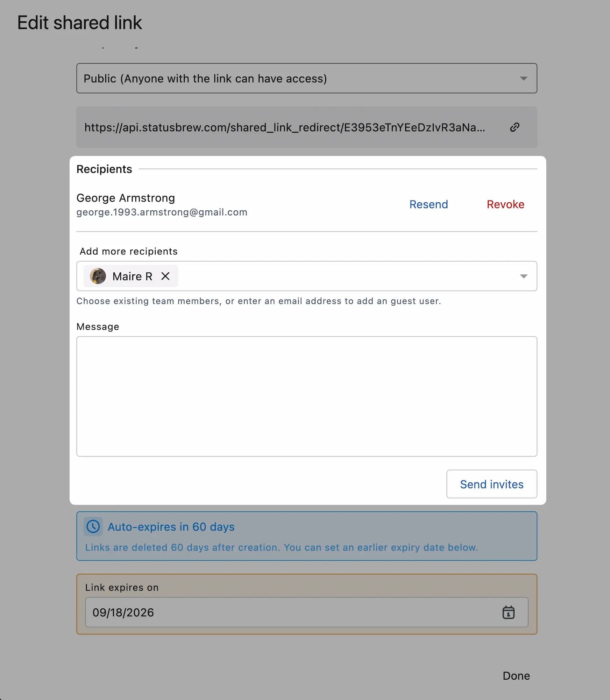
Task: Expand the Public access level dropdown arrow
Action: 523,78
